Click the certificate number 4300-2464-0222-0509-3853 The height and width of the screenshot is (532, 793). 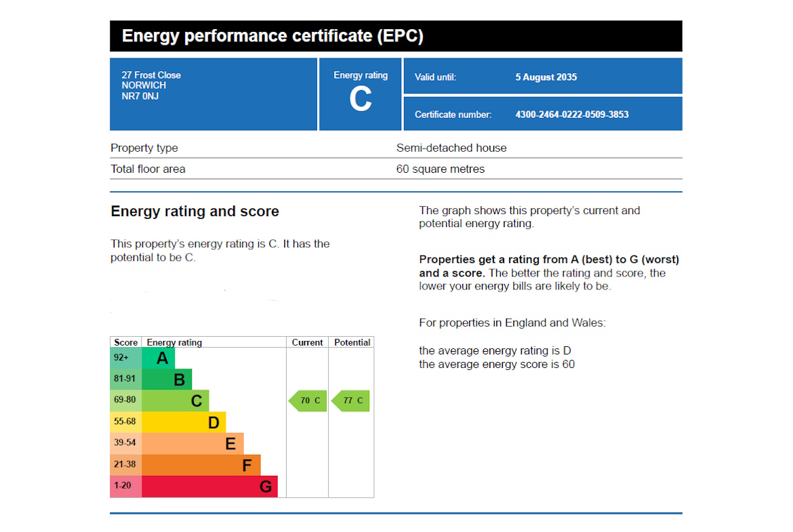[x=571, y=115]
